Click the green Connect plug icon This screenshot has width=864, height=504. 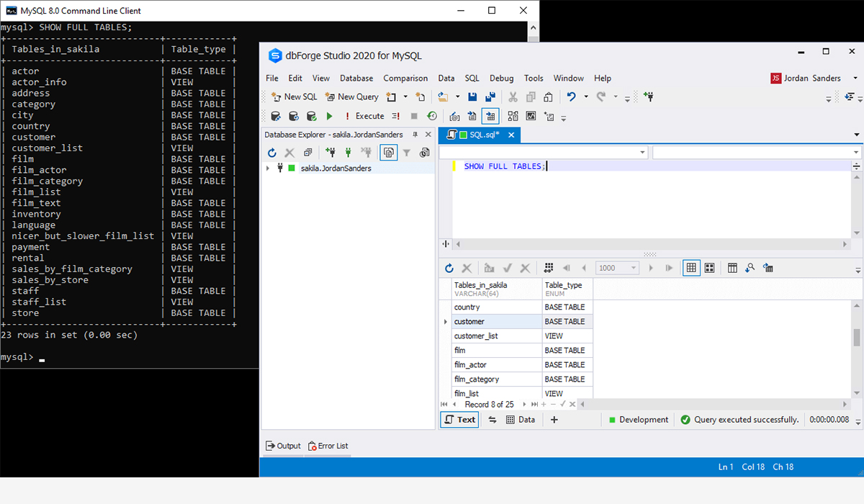[x=348, y=153]
